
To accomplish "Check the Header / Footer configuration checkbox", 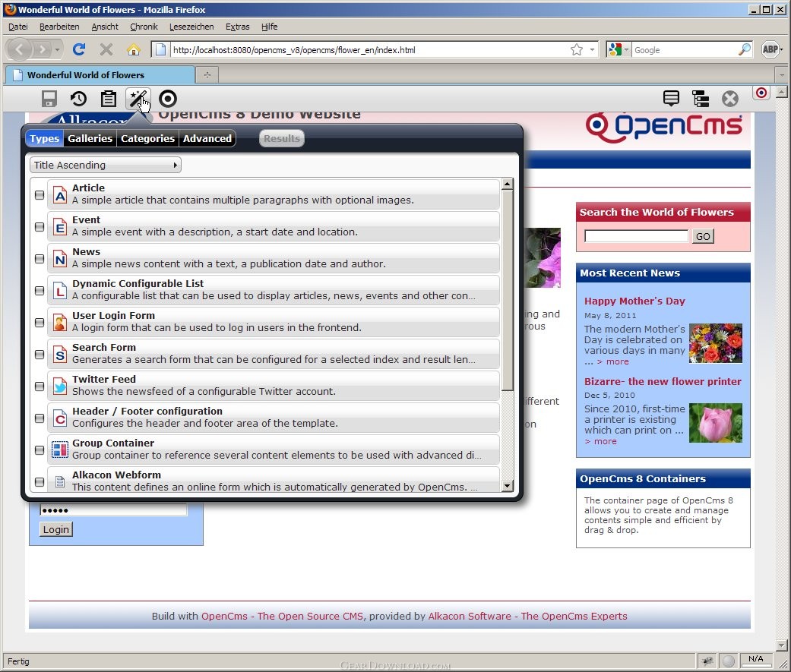I will click(40, 418).
